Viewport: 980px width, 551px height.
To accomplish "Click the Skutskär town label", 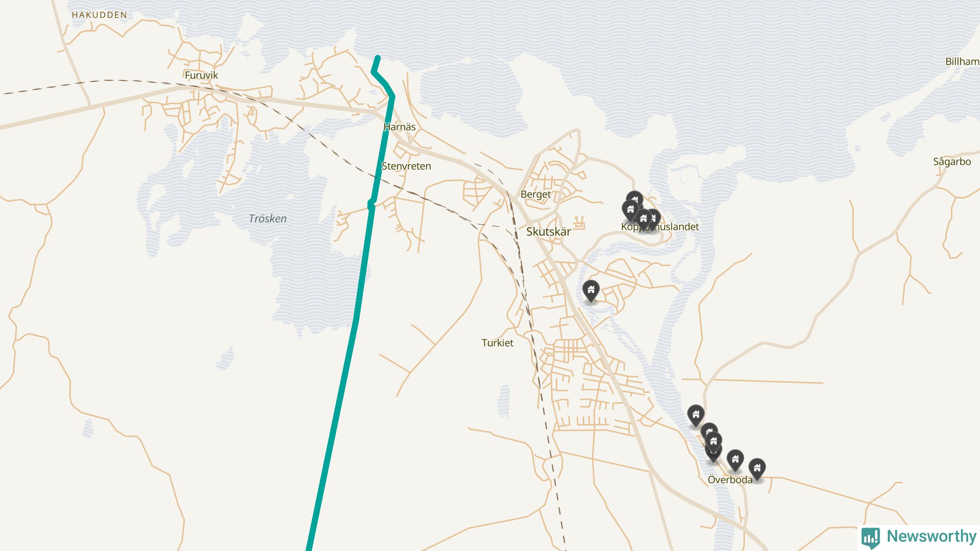I will click(549, 231).
